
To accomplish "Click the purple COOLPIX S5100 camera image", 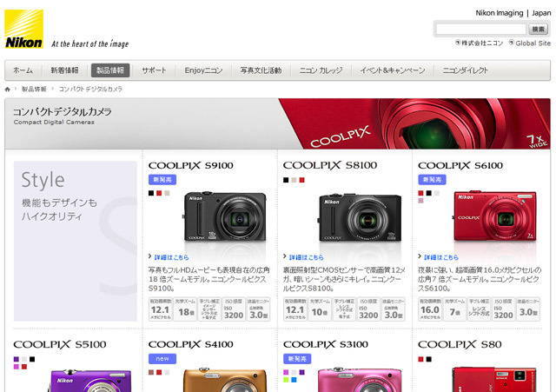I will pyautogui.click(x=90, y=381).
